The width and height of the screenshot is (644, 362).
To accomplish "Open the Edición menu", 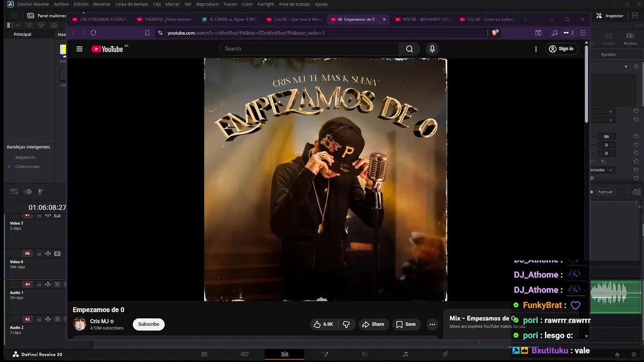I will point(81,4).
